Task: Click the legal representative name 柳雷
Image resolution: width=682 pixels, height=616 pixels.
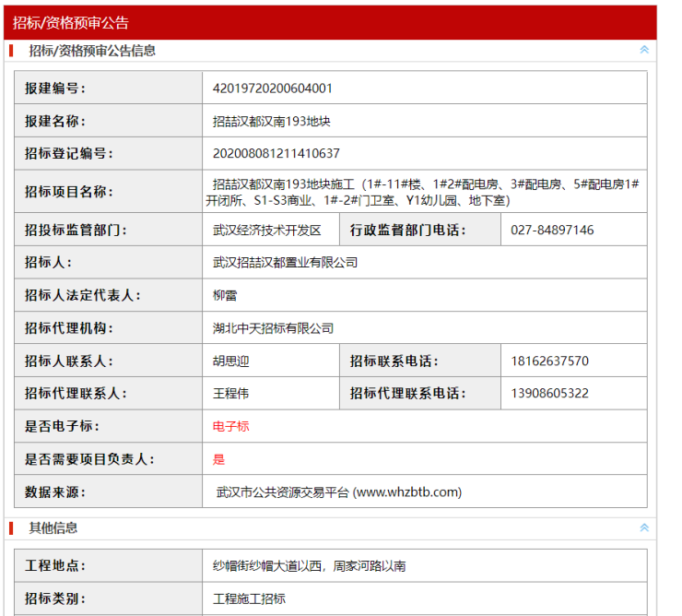Action: click(224, 295)
